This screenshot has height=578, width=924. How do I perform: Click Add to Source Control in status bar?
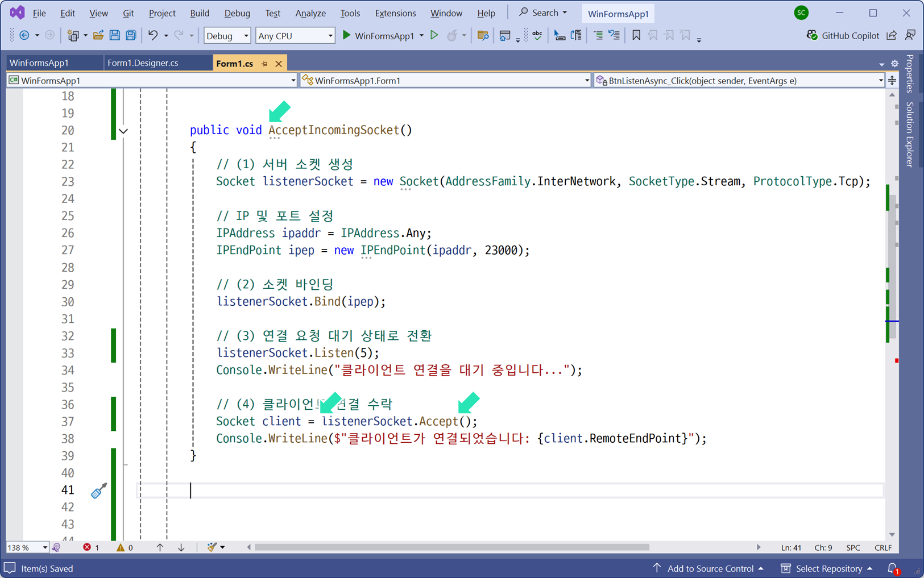[708, 568]
